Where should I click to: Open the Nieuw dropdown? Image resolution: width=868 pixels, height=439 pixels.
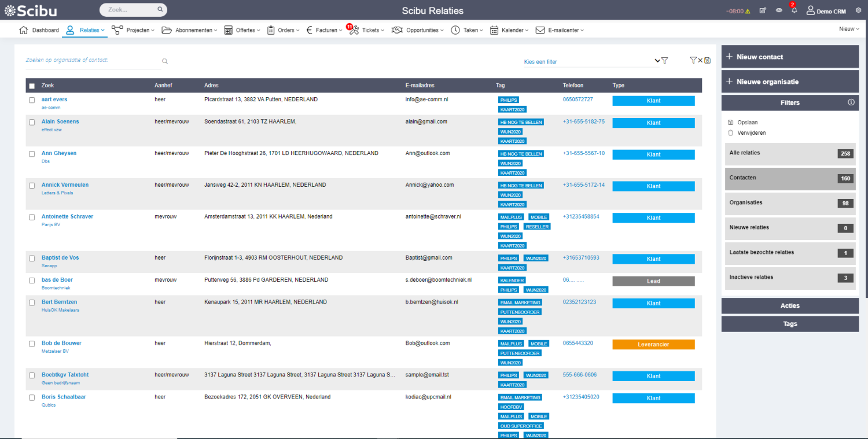(x=849, y=29)
